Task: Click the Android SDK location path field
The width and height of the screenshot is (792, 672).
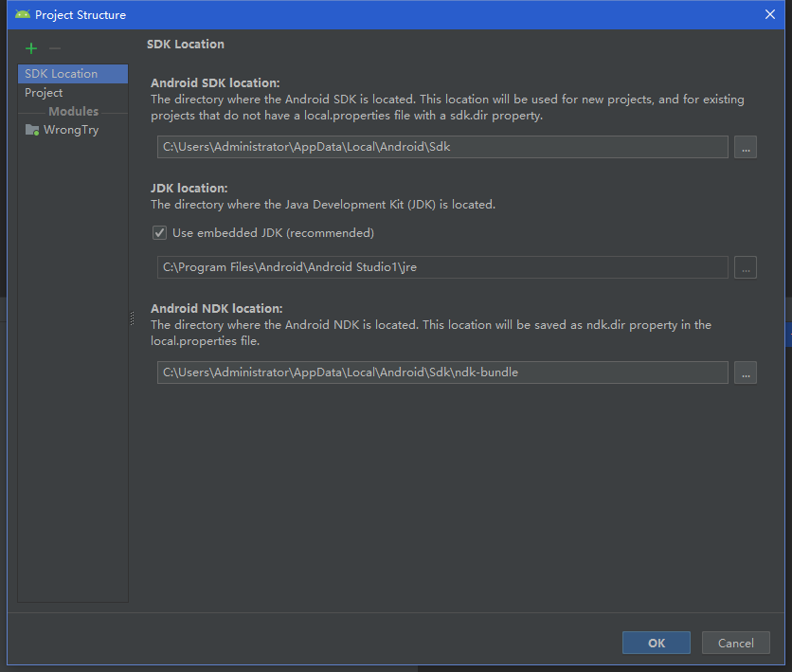Action: [x=442, y=147]
